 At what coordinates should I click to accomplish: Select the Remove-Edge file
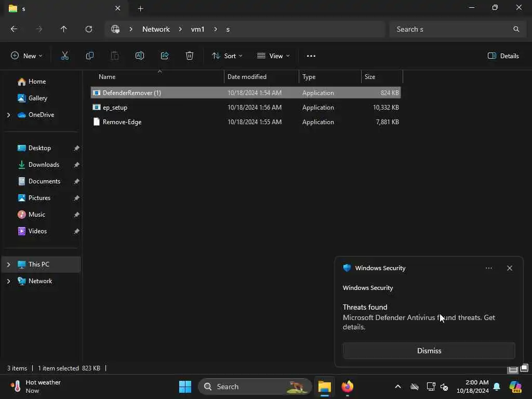click(x=246, y=122)
